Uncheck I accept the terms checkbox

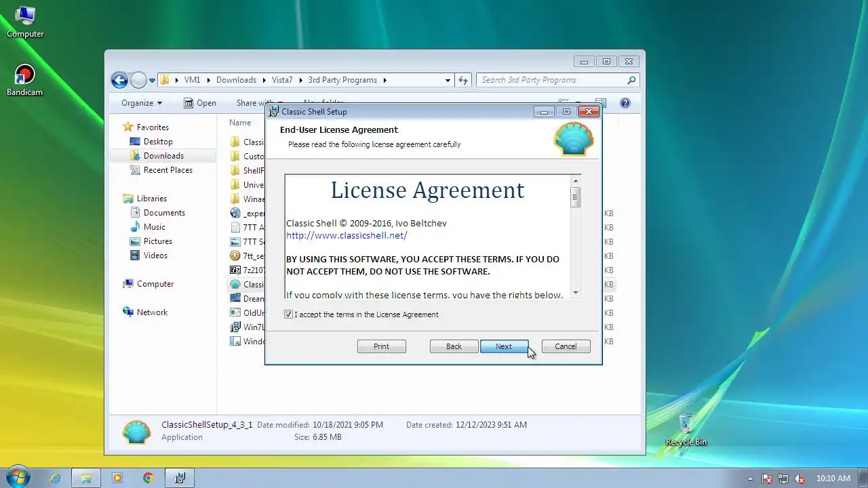[x=288, y=314]
